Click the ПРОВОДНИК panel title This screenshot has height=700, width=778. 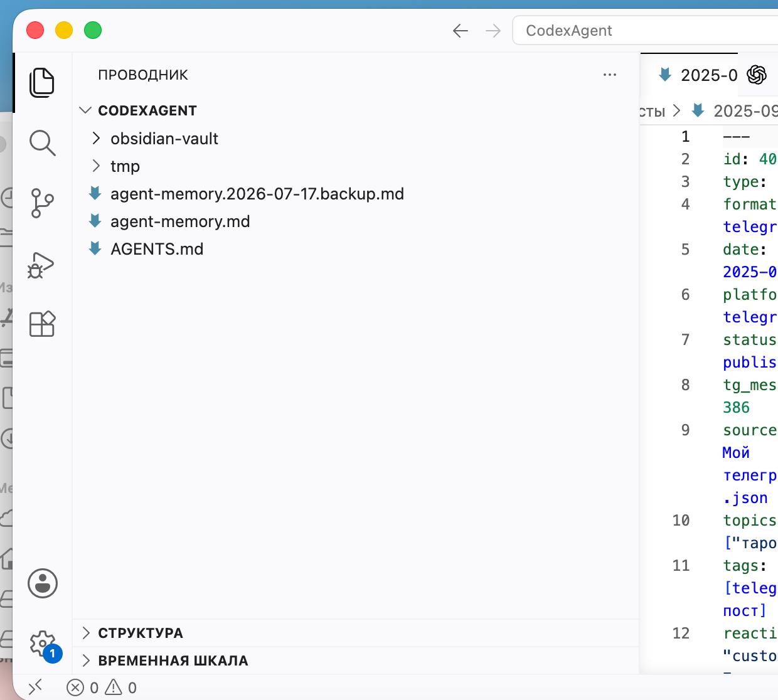click(x=143, y=75)
